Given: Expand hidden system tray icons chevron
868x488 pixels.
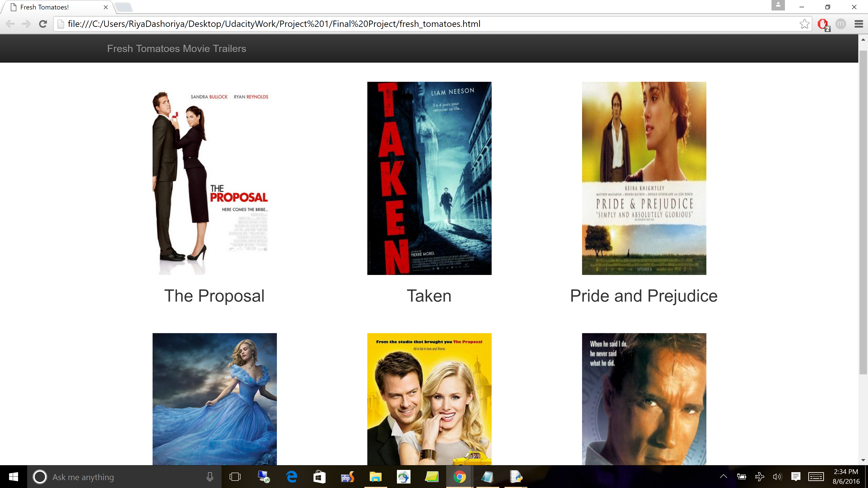Looking at the screenshot, I should 723,476.
